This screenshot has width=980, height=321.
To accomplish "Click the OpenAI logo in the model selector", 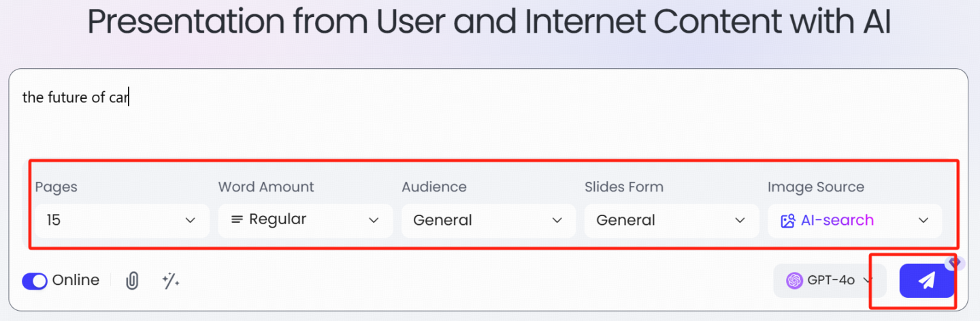I will (794, 280).
